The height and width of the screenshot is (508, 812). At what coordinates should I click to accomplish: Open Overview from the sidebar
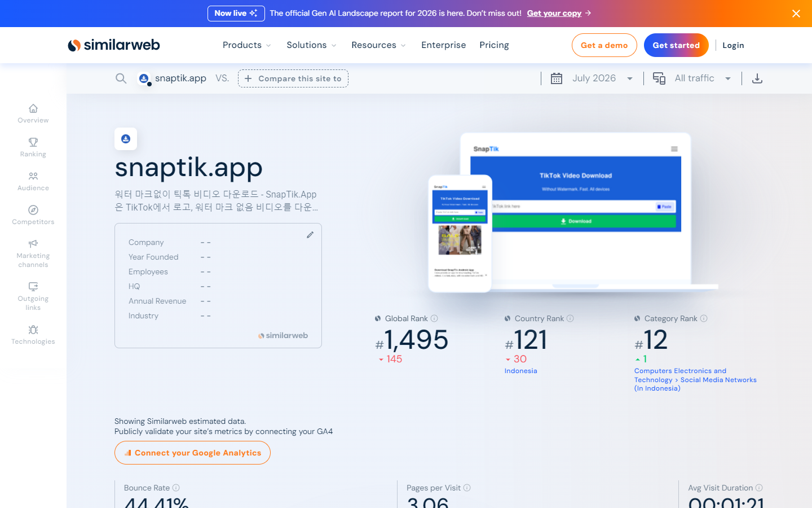pyautogui.click(x=33, y=113)
